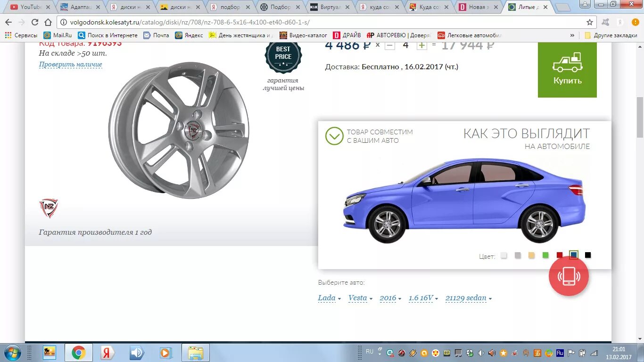The image size is (644, 362).
Task: View site information icon in address bar
Action: click(x=64, y=22)
